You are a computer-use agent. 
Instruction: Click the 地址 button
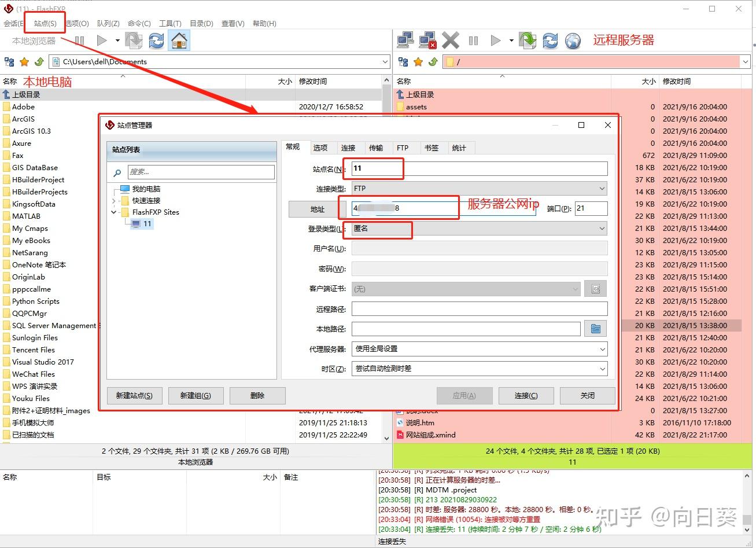[317, 209]
